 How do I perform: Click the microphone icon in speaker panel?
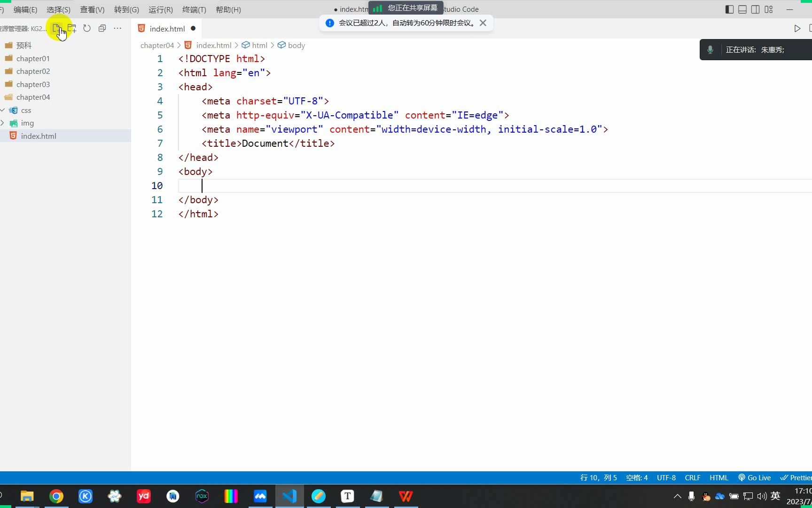pos(710,49)
